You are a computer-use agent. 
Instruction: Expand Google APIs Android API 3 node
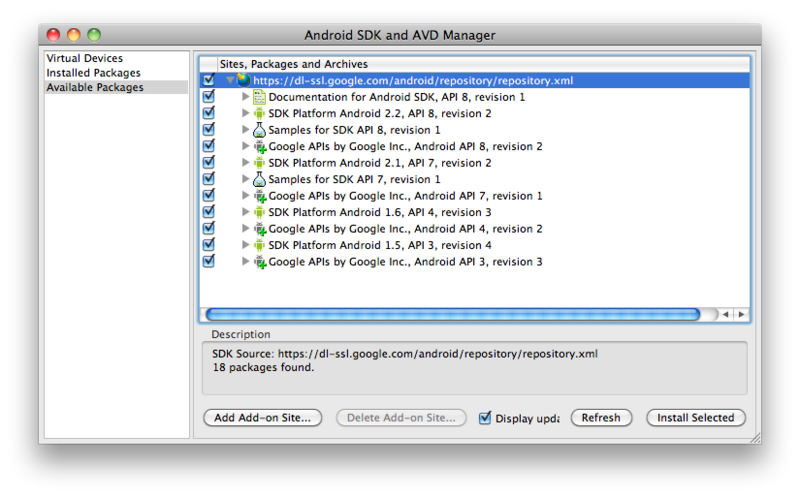[x=245, y=261]
